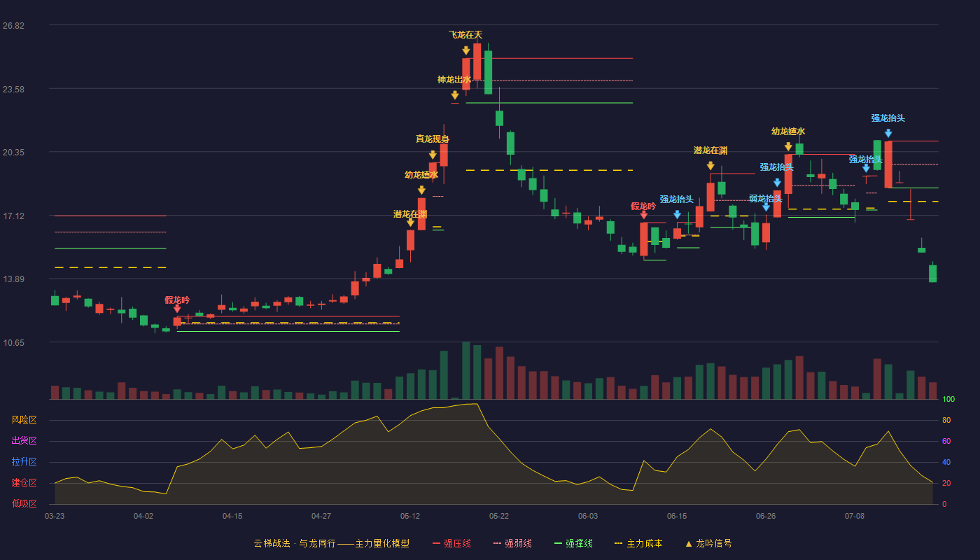Click the 60 indicator scale label

pos(946,441)
